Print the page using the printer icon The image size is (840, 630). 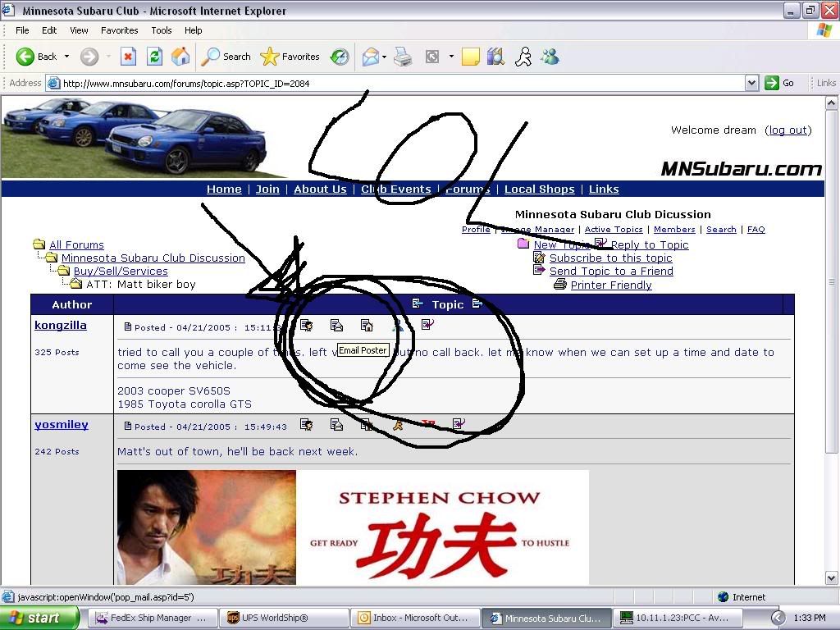point(403,57)
